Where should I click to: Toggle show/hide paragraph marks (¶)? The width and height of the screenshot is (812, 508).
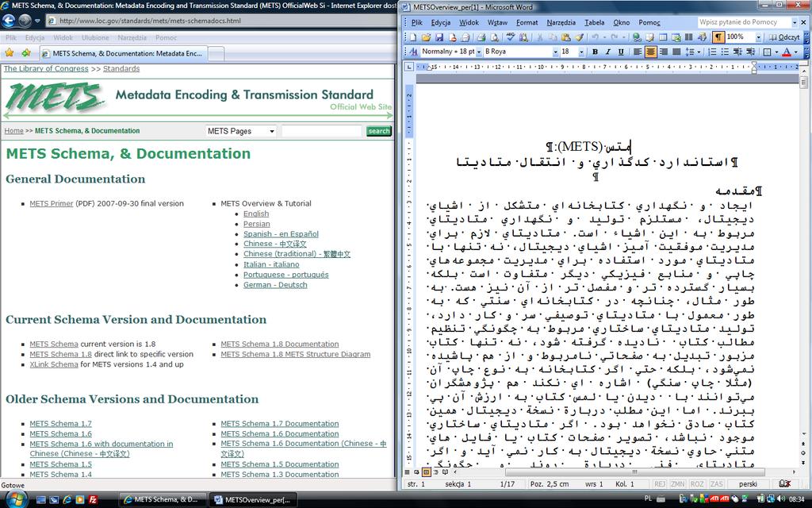(x=718, y=37)
